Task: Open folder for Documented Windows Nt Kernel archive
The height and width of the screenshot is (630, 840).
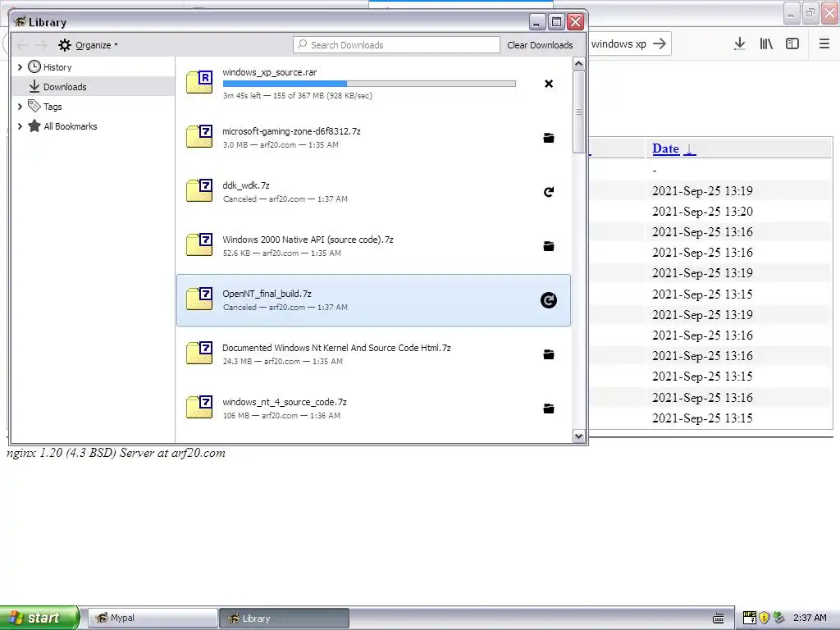Action: click(x=549, y=354)
